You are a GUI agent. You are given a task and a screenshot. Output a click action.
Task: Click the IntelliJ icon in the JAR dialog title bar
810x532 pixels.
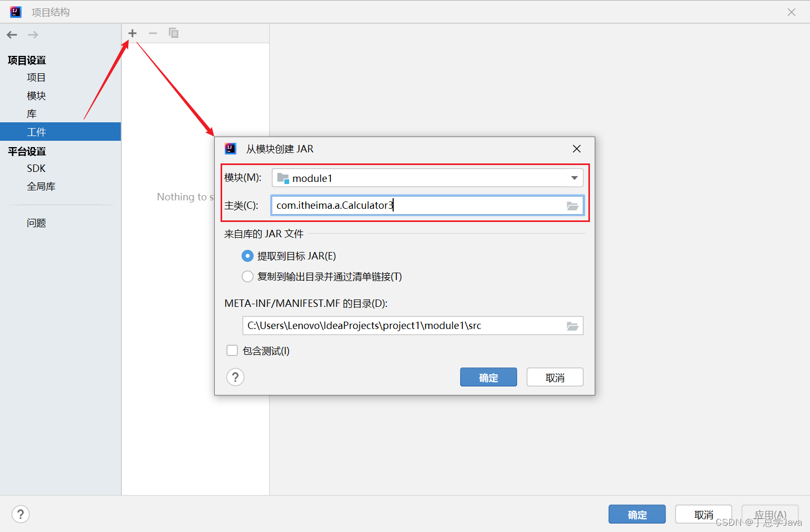point(231,149)
